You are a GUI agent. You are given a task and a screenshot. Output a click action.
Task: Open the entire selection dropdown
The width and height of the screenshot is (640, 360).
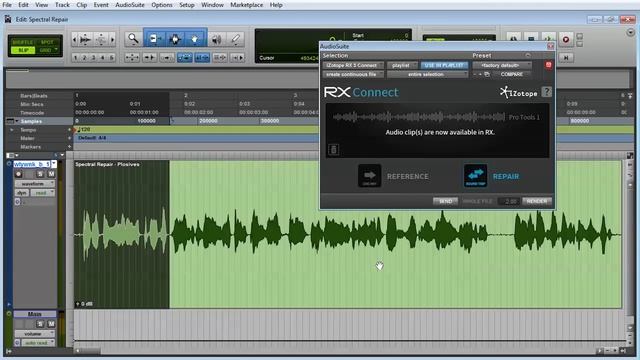point(427,74)
